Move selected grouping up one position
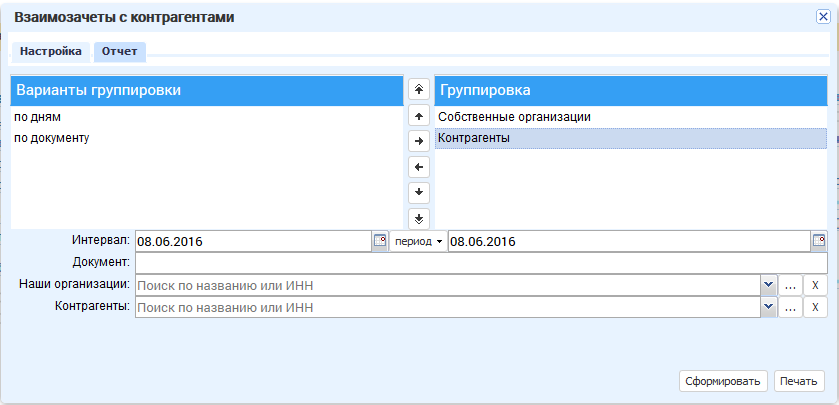The width and height of the screenshot is (839, 405). pos(419,116)
